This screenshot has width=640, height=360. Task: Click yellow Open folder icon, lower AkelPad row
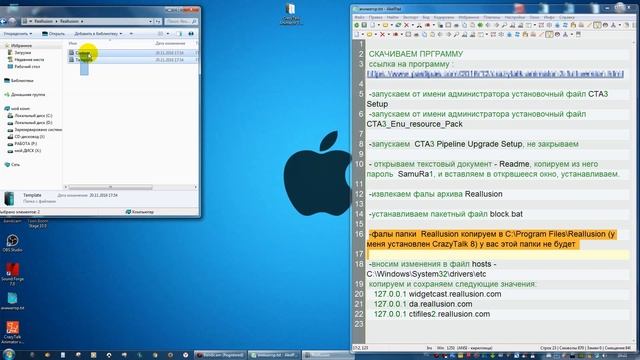(x=369, y=34)
